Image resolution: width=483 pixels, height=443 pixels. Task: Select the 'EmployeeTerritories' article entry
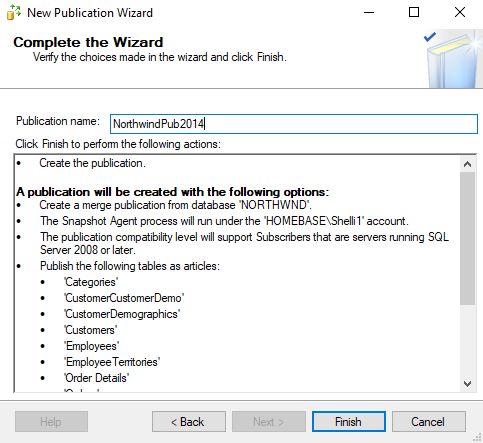pos(112,362)
